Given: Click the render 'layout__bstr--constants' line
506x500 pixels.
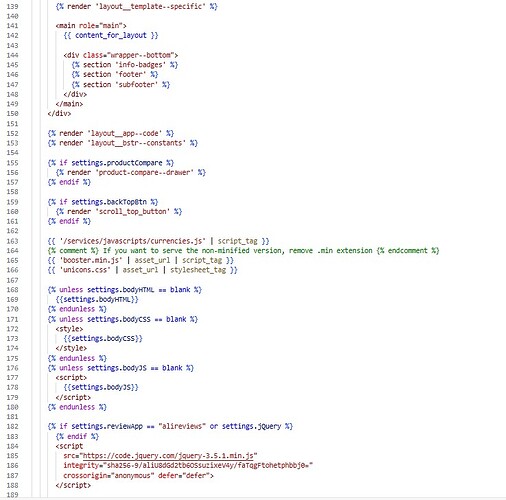Looking at the screenshot, I should (x=123, y=143).
